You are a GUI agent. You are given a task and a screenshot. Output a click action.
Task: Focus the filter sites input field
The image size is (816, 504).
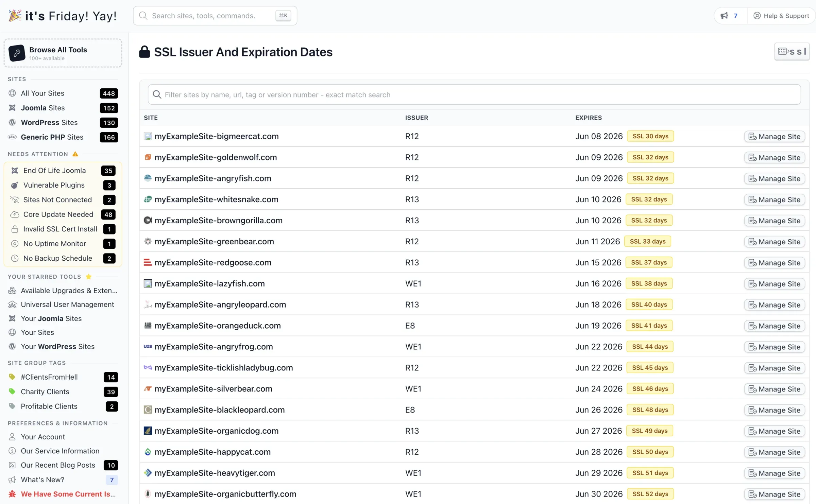tap(474, 94)
